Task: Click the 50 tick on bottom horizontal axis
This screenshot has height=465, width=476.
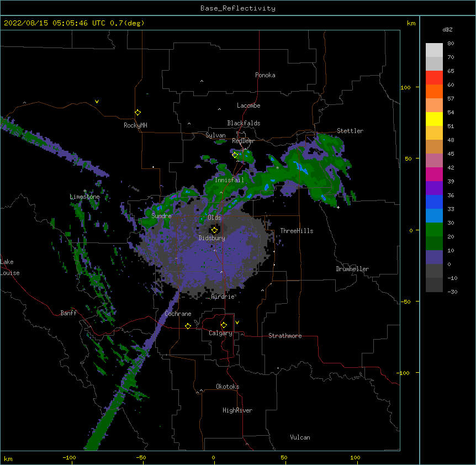Action: click(x=284, y=458)
